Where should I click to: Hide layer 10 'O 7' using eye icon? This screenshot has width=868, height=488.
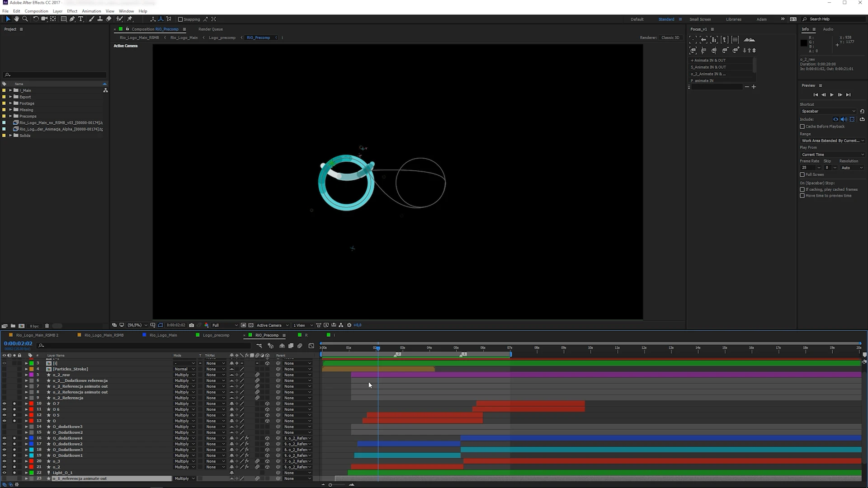point(5,404)
